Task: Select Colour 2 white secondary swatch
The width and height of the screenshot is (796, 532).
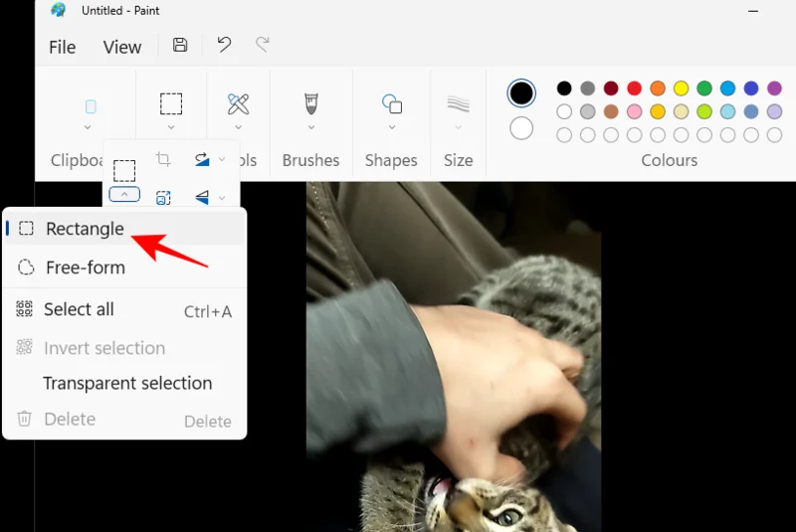Action: (521, 128)
